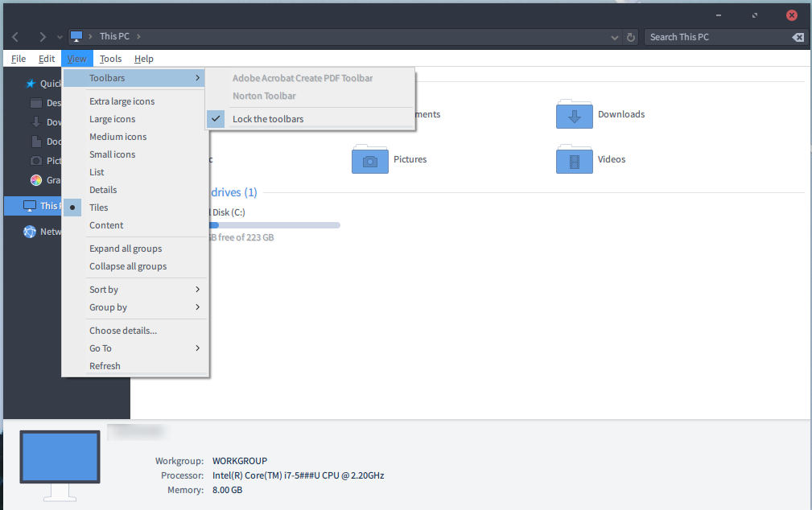Select the Tiles view option

pos(99,208)
